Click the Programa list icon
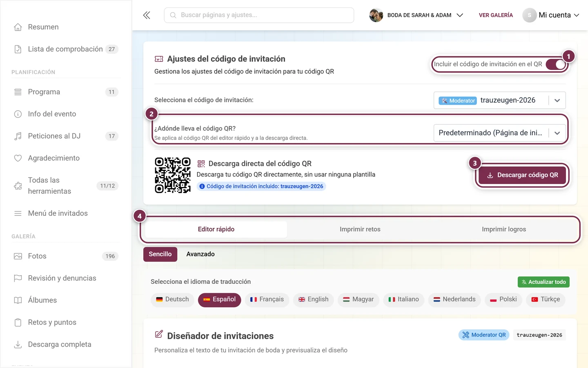This screenshot has height=368, width=588. [18, 92]
